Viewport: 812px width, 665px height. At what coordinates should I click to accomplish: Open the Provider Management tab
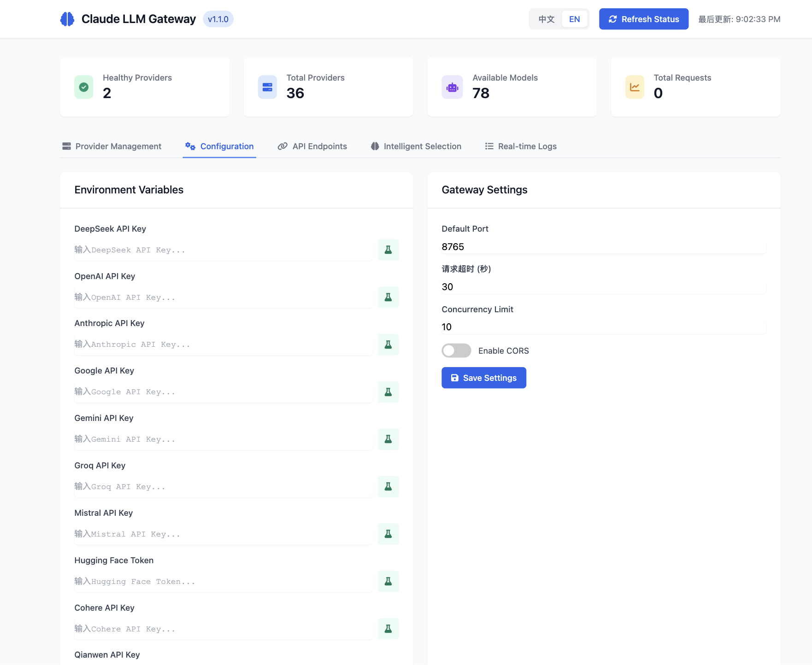click(x=112, y=146)
